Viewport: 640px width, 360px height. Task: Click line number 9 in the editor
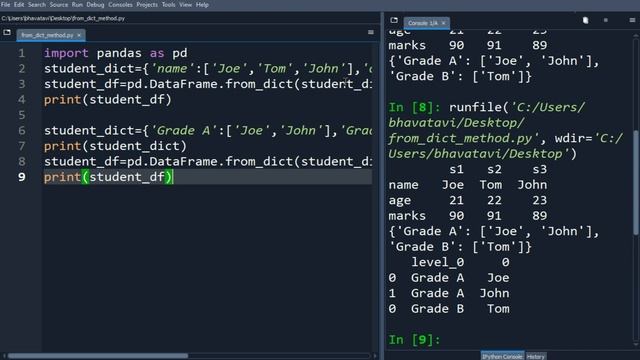click(22, 177)
